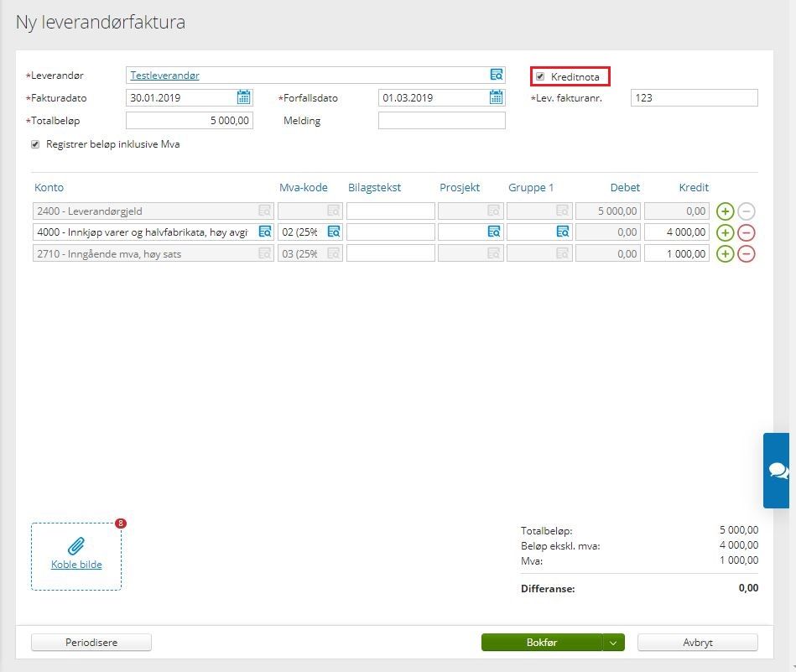Untick the Kreditnota checkbox
Image resolution: width=796 pixels, height=672 pixels.
click(540, 76)
